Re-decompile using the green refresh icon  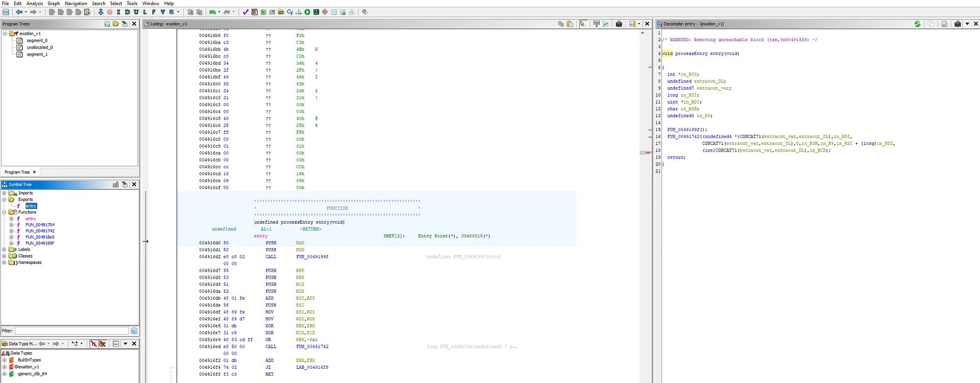coord(917,24)
